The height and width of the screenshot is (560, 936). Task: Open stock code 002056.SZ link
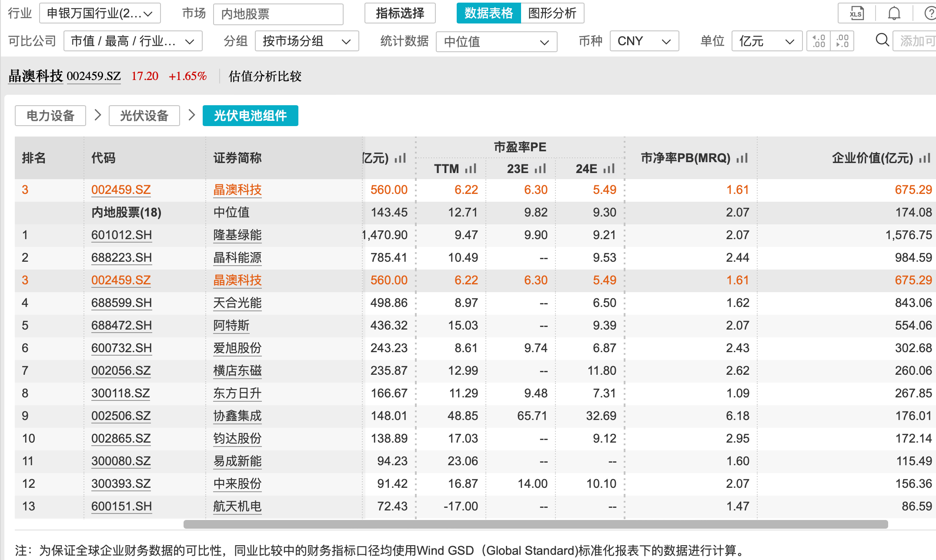121,371
